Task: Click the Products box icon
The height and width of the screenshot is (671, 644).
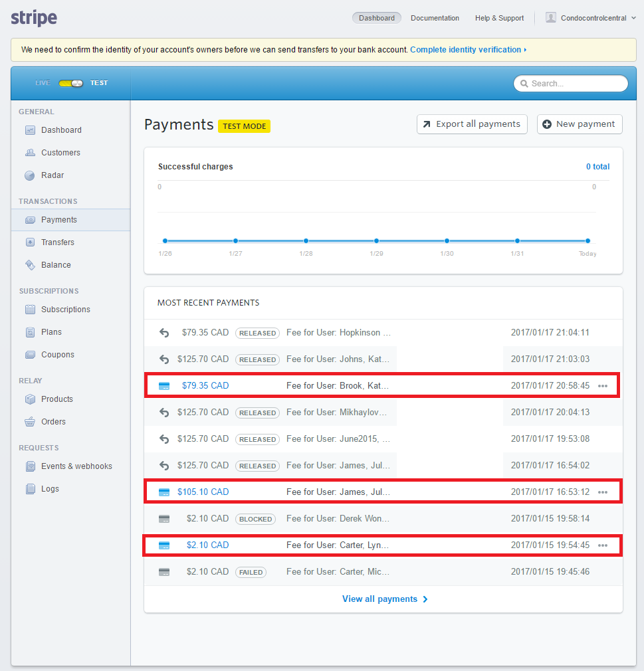Action: point(30,399)
